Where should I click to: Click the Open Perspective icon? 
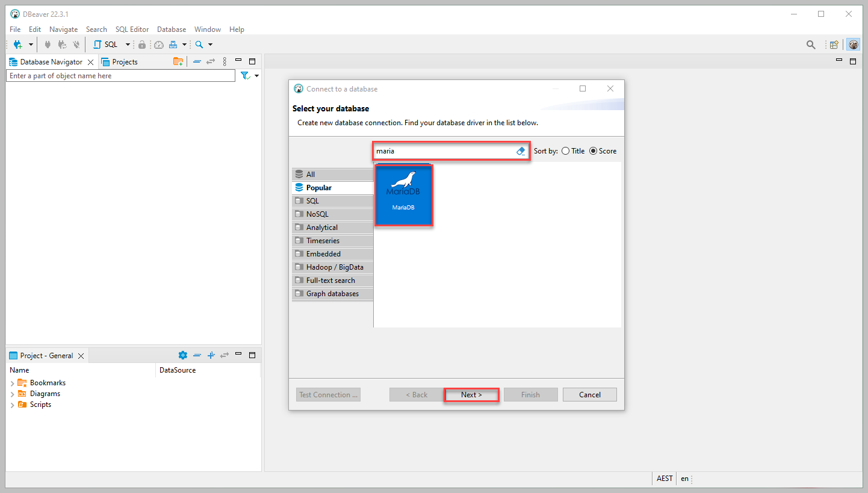[x=834, y=45]
